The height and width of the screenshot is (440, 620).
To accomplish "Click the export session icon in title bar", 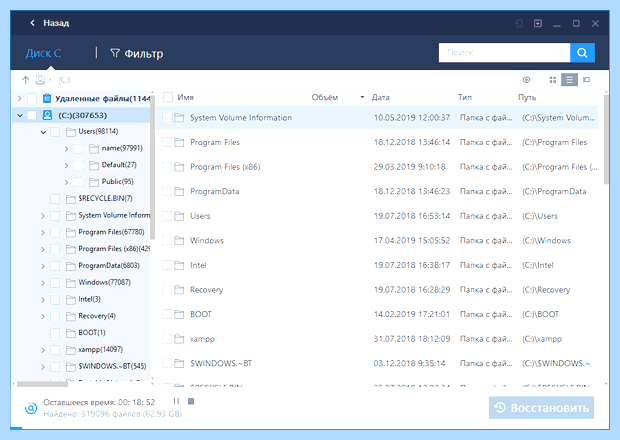I will point(538,23).
